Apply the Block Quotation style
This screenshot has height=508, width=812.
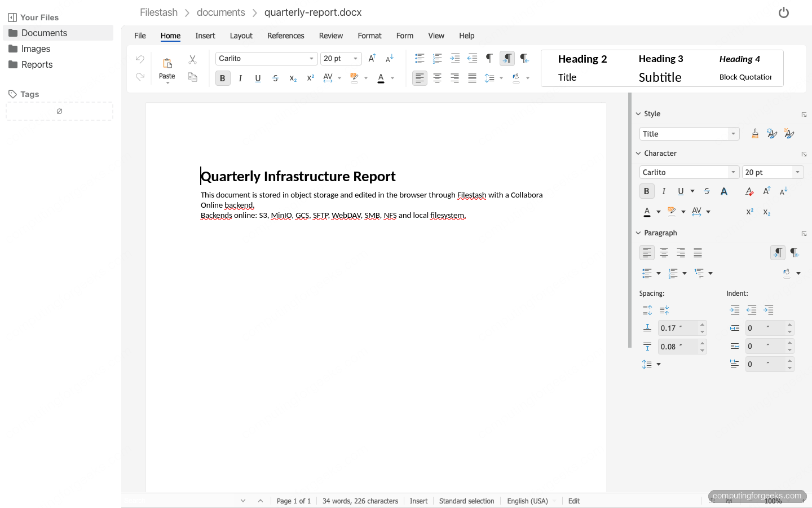745,77
